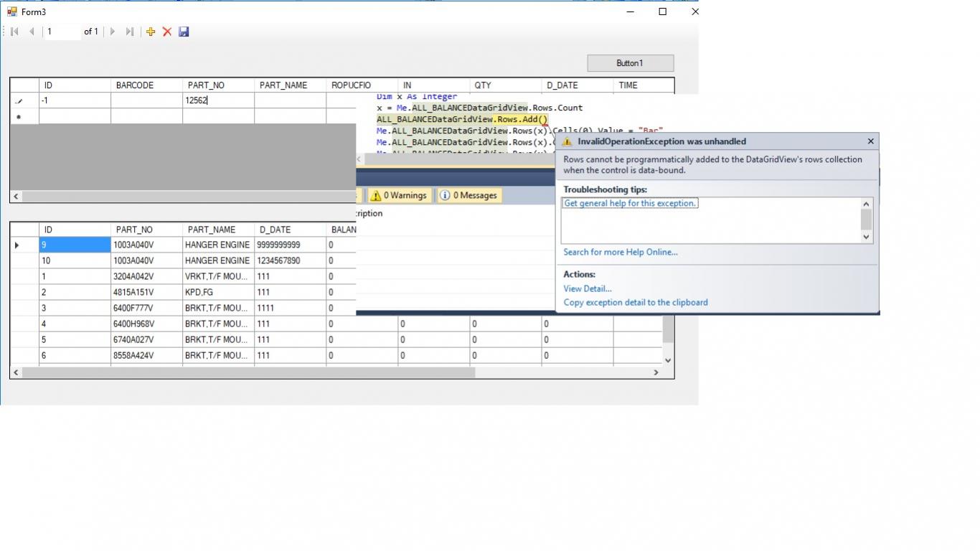Screen dimensions: 980x551
Task: Click Button1
Action: [x=630, y=63]
